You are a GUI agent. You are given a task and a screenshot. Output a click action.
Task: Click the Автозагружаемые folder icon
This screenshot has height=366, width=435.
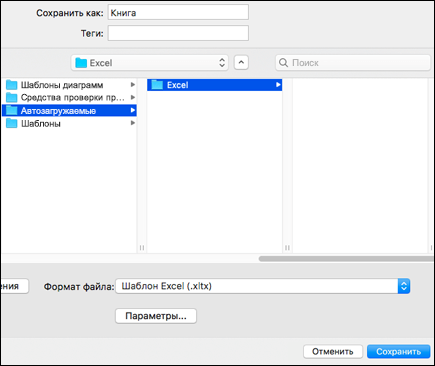click(11, 110)
